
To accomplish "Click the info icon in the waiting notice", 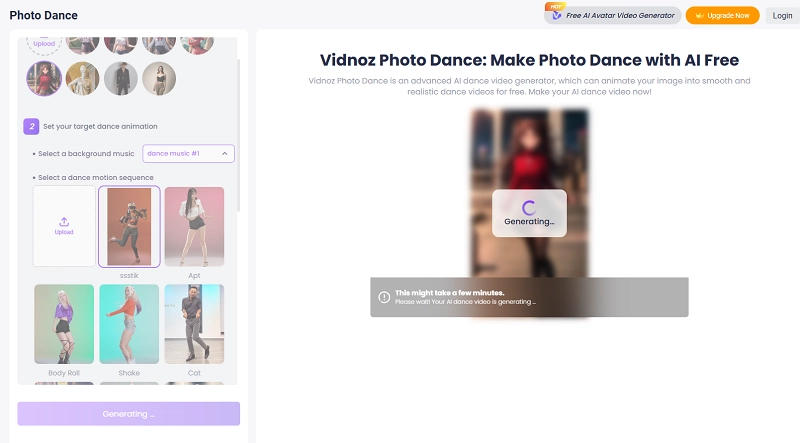I will tap(384, 297).
